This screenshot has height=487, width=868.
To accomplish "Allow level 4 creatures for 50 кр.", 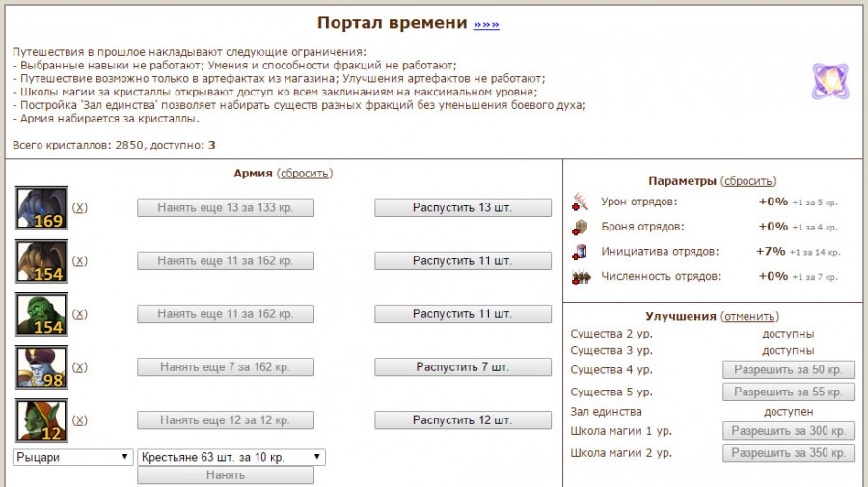I will [788, 369].
